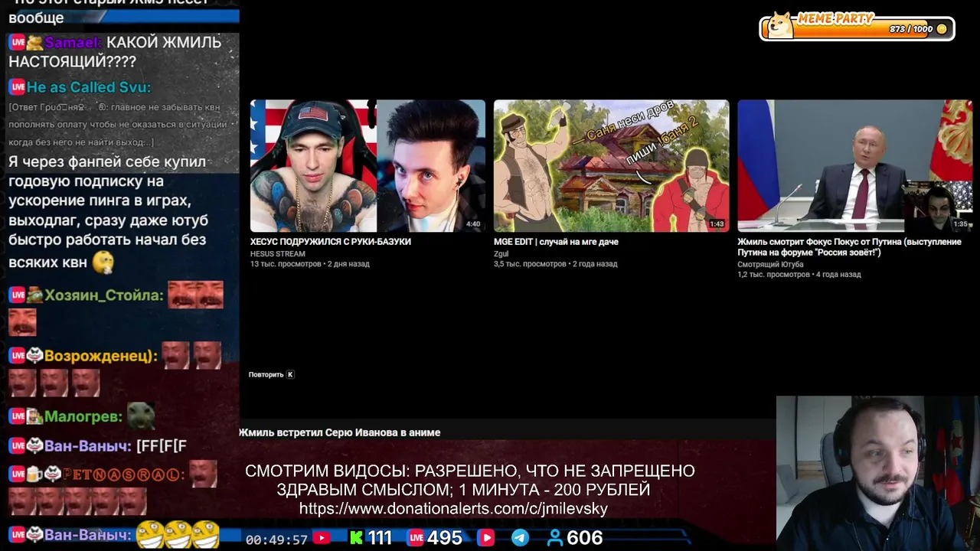Open HESUS STREAM channel name
This screenshot has height=551, width=980.
278,254
